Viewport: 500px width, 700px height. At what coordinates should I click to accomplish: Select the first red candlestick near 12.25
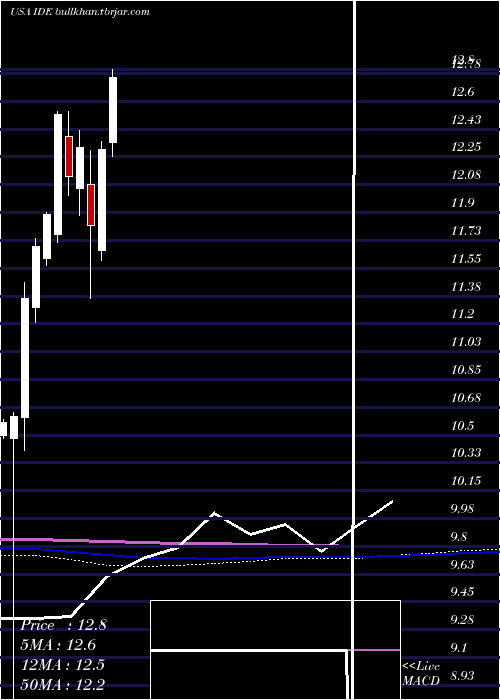point(69,156)
